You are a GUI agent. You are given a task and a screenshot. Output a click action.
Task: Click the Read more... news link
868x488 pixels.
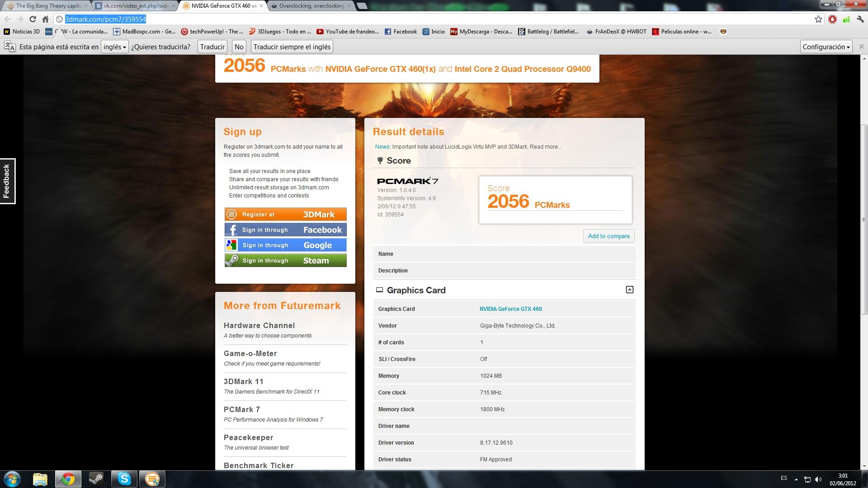click(546, 147)
